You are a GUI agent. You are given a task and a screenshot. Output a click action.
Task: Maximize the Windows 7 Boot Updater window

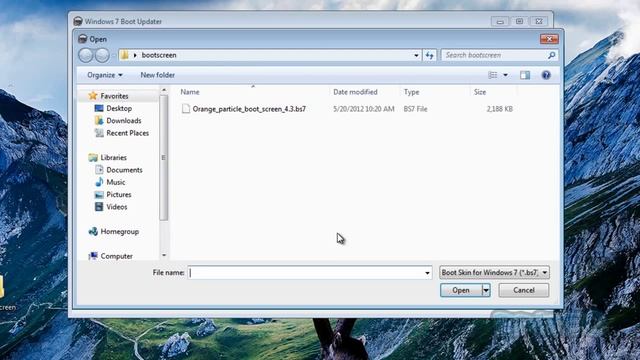point(519,21)
